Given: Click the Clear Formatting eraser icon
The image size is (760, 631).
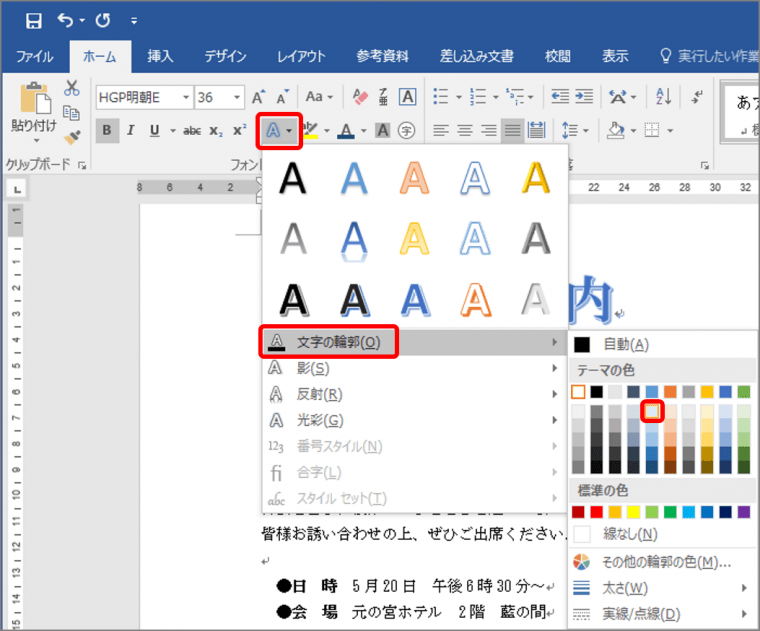Looking at the screenshot, I should [360, 97].
